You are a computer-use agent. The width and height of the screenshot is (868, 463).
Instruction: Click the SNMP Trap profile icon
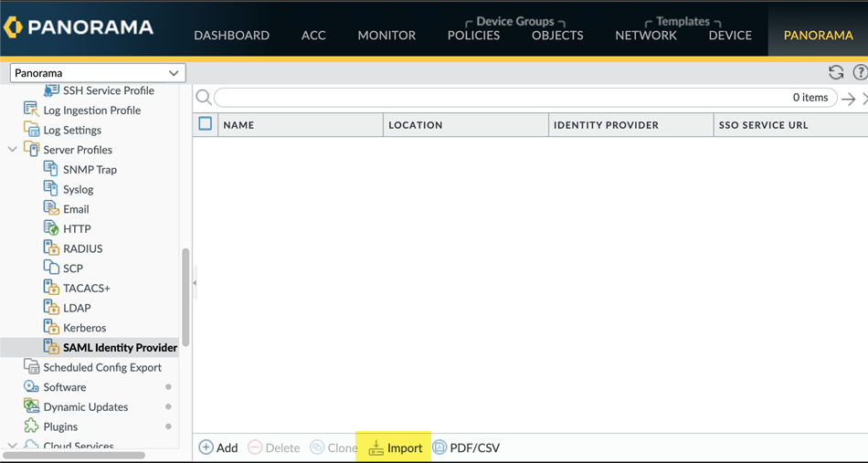51,169
